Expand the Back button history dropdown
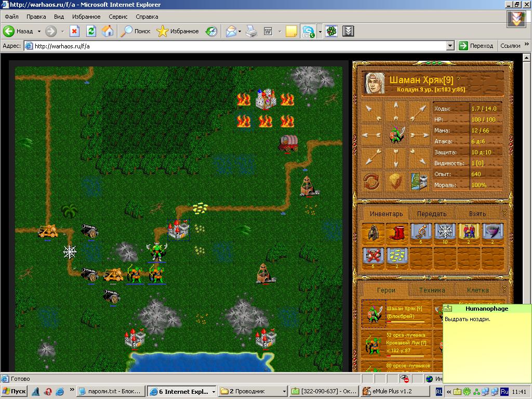This screenshot has height=399, width=532. click(39, 31)
